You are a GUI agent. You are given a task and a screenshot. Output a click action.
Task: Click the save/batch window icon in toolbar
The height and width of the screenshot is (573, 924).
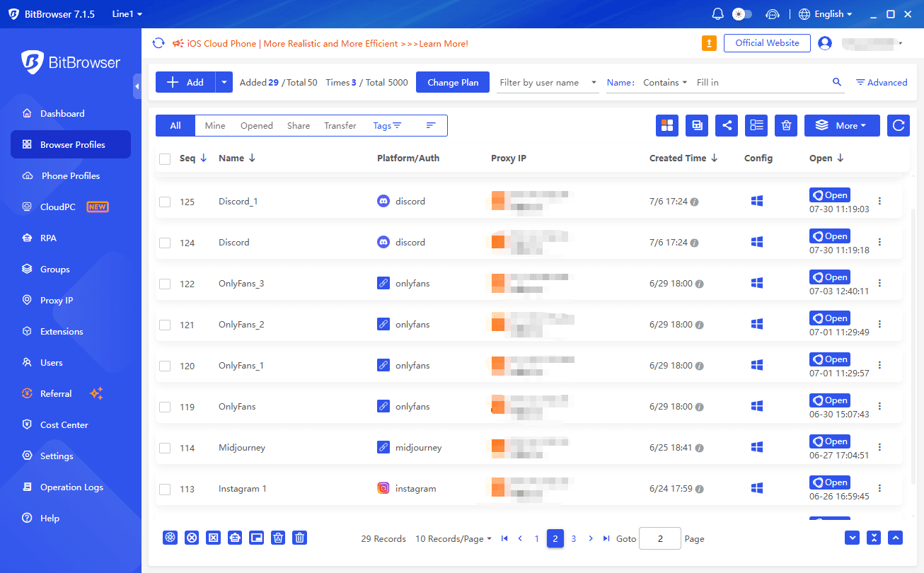(x=697, y=125)
